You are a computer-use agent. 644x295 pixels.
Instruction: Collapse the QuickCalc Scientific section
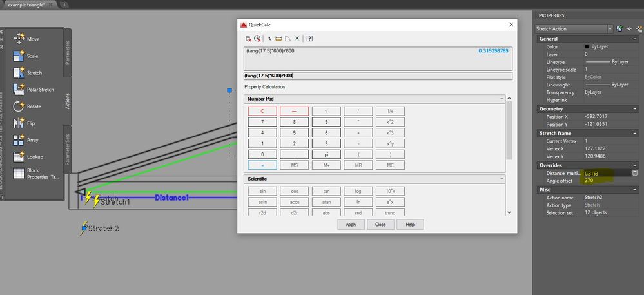502,179
